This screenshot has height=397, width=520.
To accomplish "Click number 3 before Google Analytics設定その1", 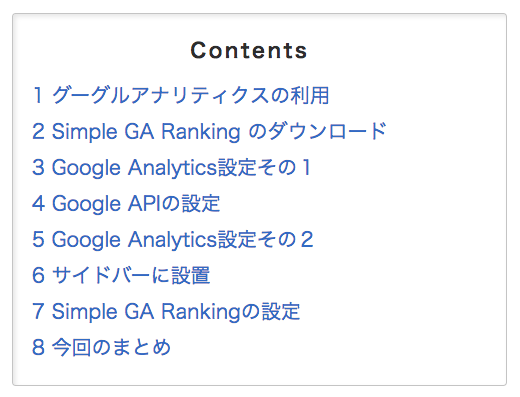I will tap(38, 167).
